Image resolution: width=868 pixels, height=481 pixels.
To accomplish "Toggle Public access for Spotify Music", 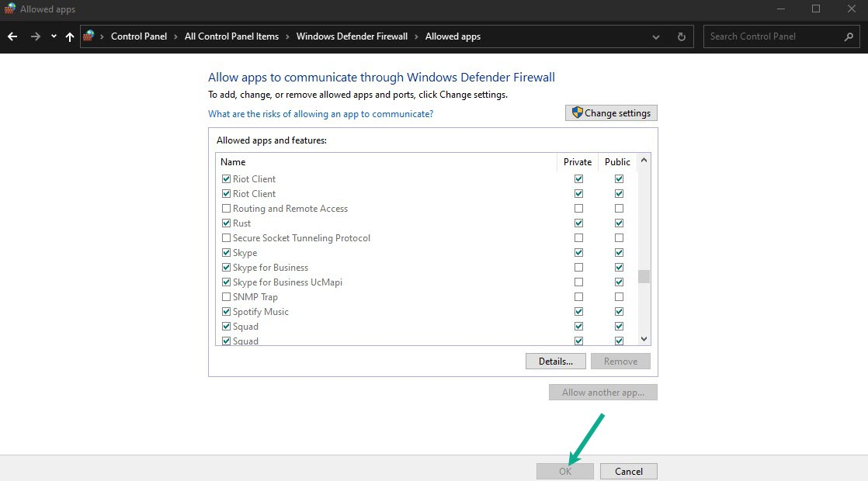I will coord(619,312).
